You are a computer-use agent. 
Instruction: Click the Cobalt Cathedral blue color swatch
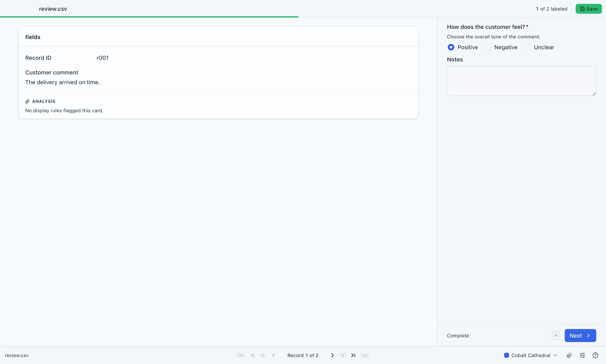pyautogui.click(x=506, y=355)
